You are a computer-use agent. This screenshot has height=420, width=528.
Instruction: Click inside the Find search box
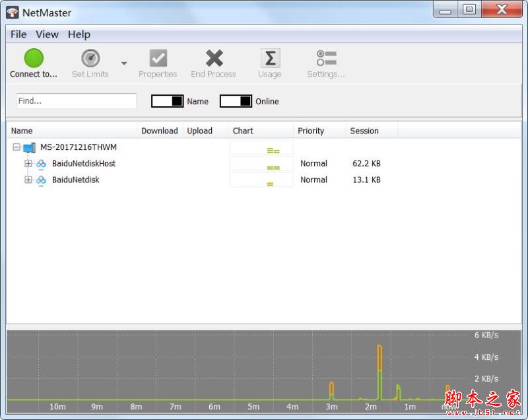pos(75,100)
